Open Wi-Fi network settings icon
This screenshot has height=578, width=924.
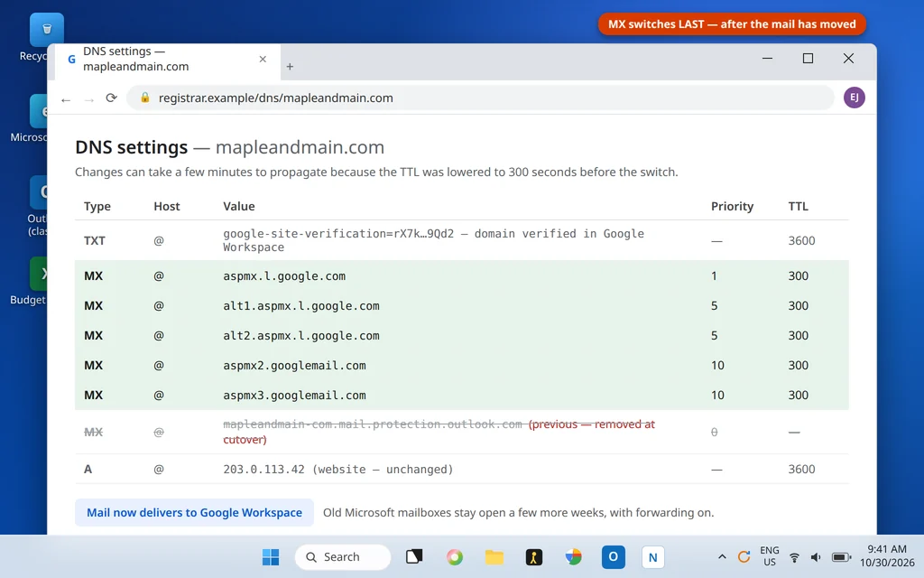point(794,557)
